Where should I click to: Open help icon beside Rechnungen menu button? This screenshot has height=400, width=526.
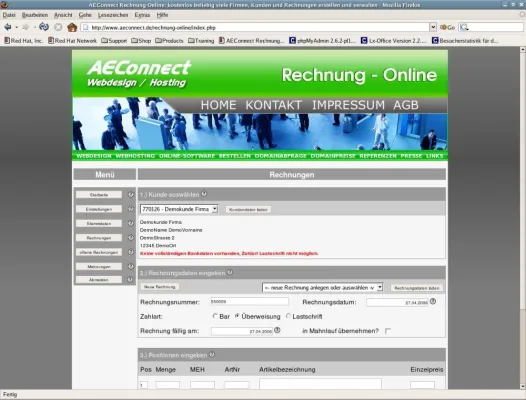131,238
